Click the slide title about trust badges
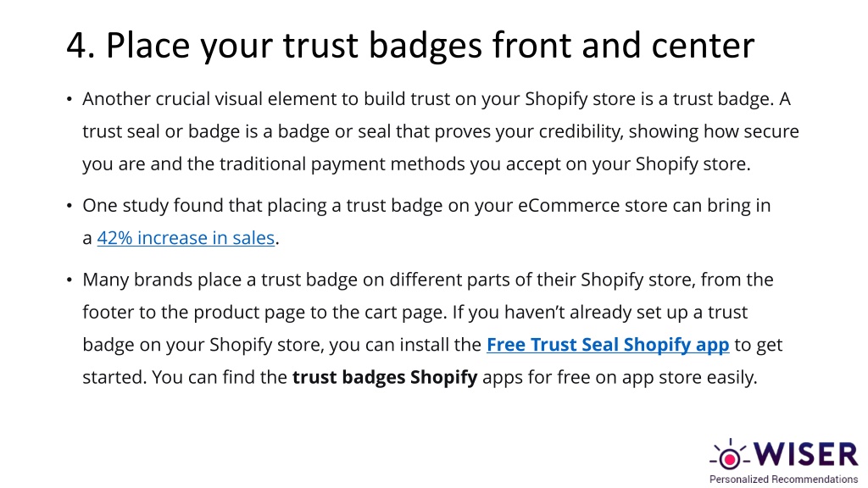The height and width of the screenshot is (488, 868). tap(410, 46)
